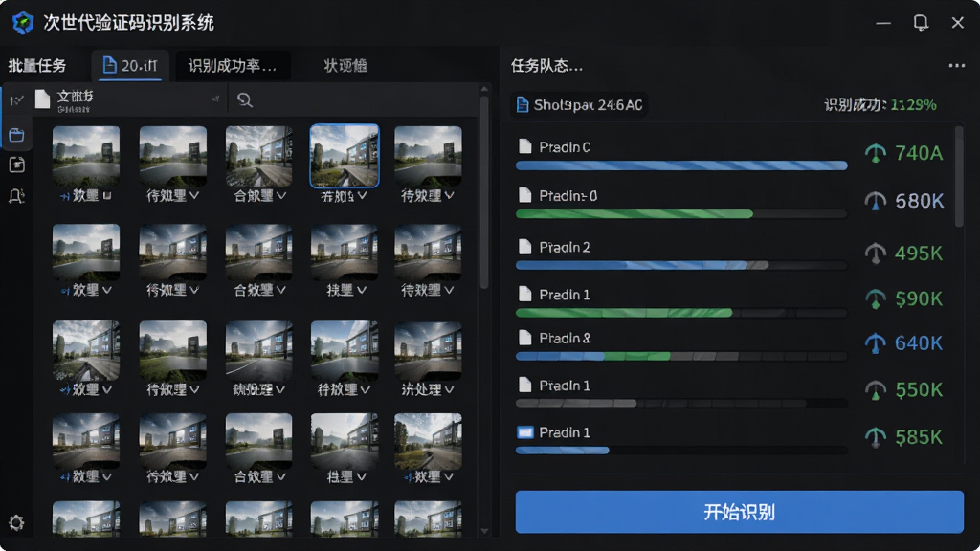Open the bell notifications sidebar icon
Viewport: 980px width, 551px height.
[16, 196]
